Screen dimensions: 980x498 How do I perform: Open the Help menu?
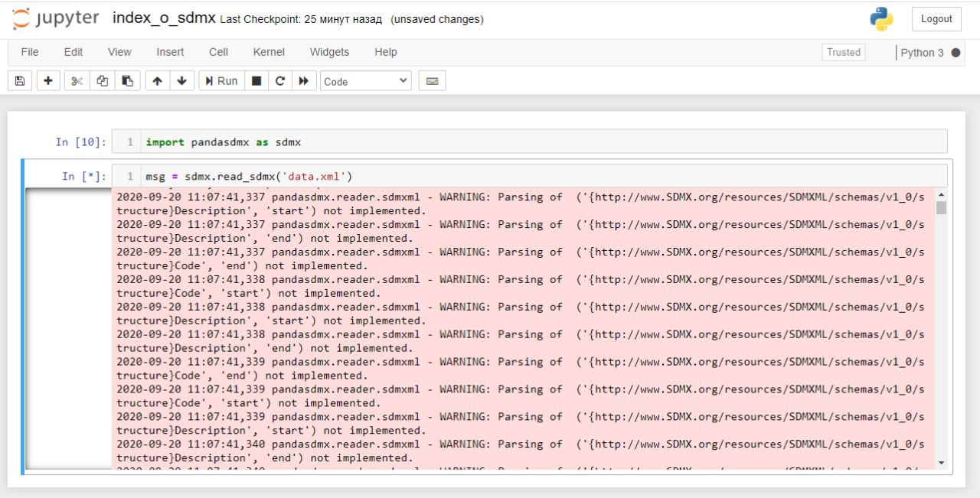[386, 52]
